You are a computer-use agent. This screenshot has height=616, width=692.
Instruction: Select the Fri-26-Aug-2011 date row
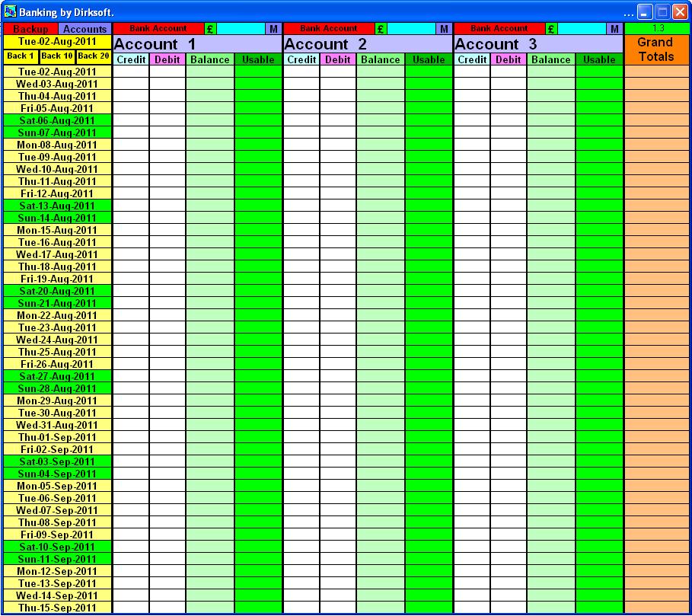(x=57, y=364)
